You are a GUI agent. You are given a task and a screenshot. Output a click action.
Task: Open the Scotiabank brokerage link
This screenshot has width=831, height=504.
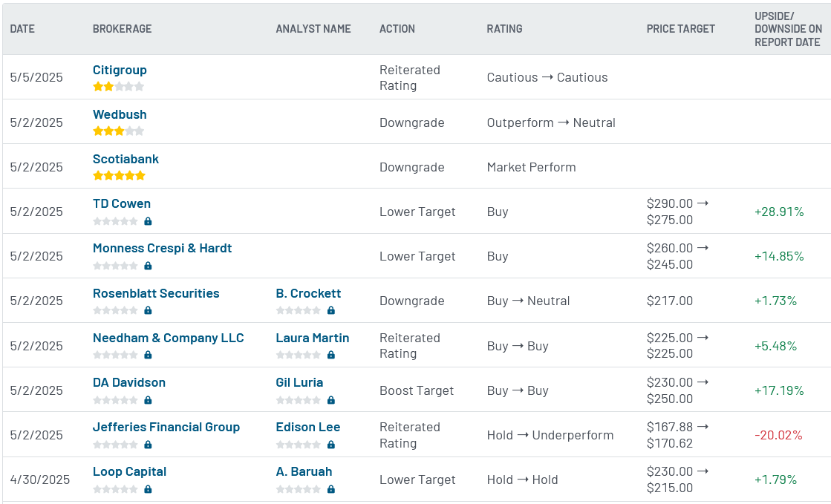pos(126,159)
